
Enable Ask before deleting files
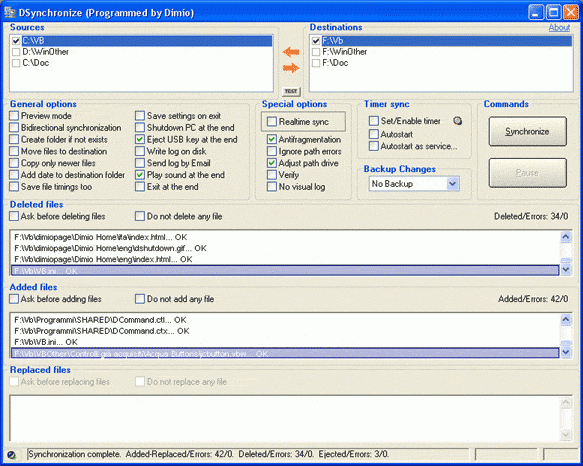tap(14, 216)
